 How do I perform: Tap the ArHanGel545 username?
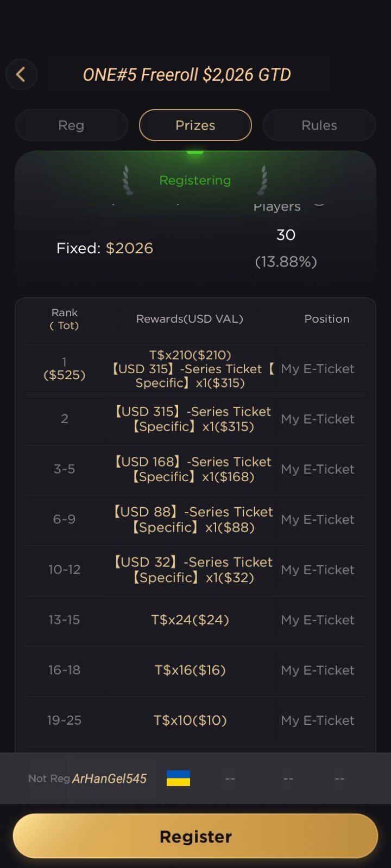109,779
